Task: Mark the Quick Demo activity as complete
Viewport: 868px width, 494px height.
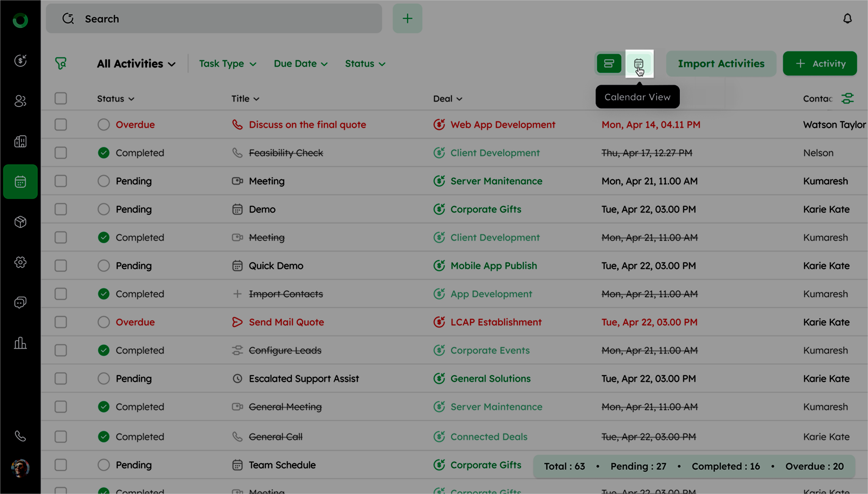Action: tap(103, 266)
